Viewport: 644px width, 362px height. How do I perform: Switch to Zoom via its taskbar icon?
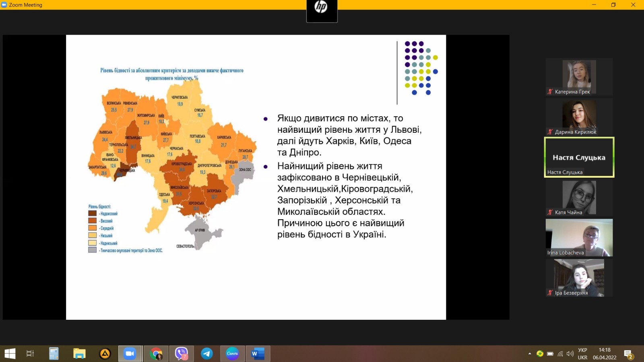click(130, 354)
